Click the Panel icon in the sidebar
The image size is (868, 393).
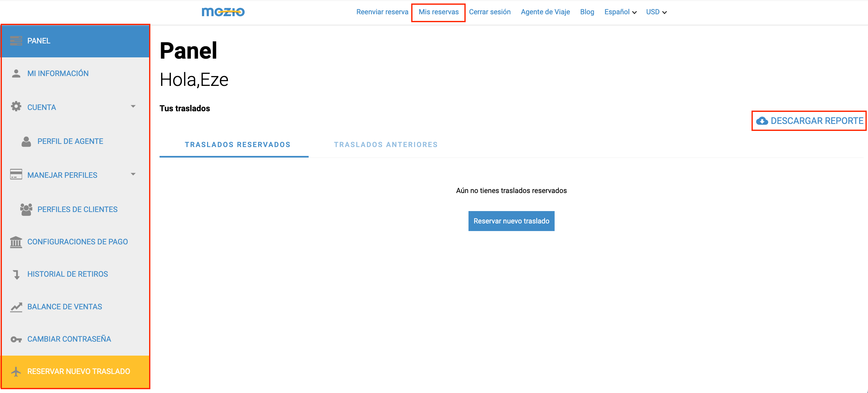16,41
